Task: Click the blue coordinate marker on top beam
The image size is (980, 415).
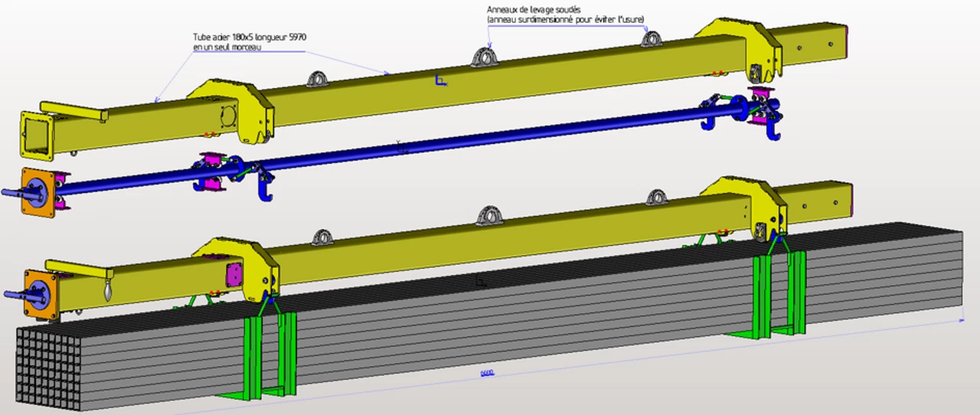Action: 439,80
